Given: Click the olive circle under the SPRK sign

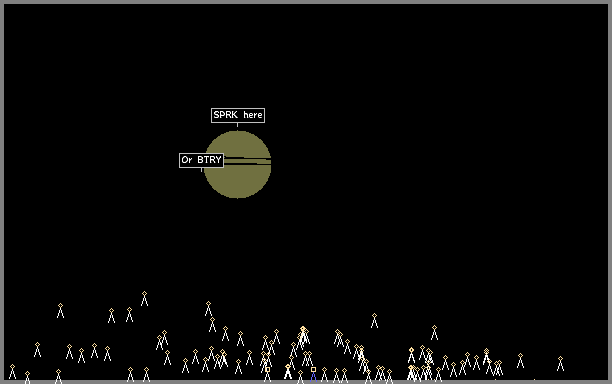Looking at the screenshot, I should coord(237,164).
